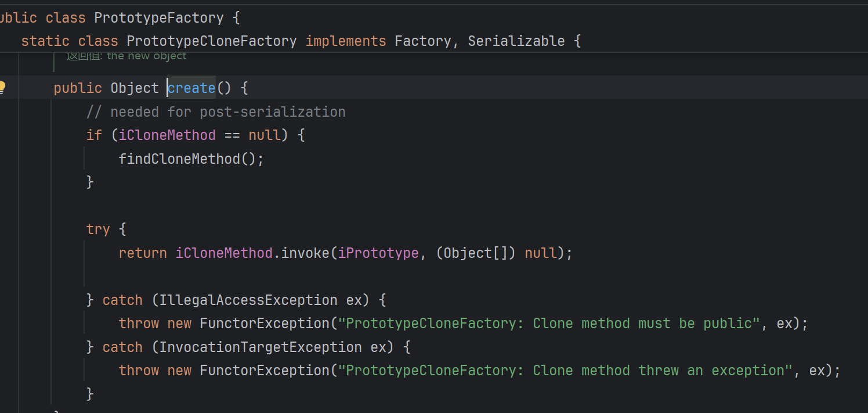Image resolution: width=868 pixels, height=413 pixels.
Task: Click the Serializable interface name
Action: 516,41
